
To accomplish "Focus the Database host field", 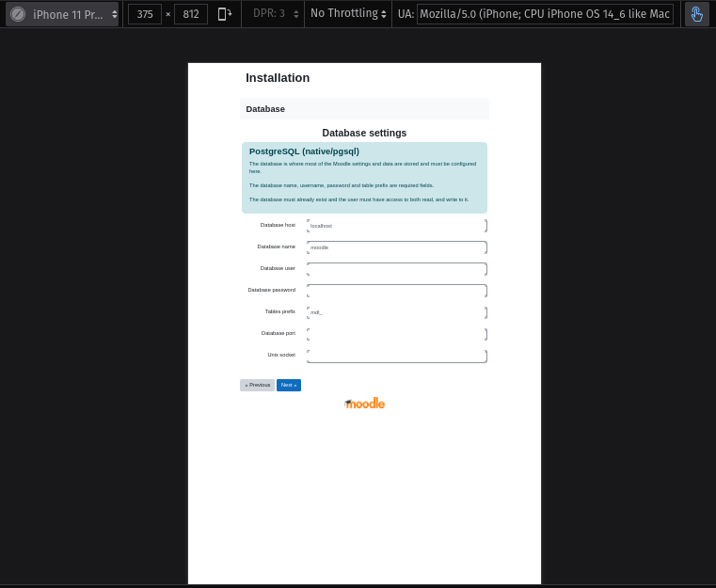I will [397, 226].
